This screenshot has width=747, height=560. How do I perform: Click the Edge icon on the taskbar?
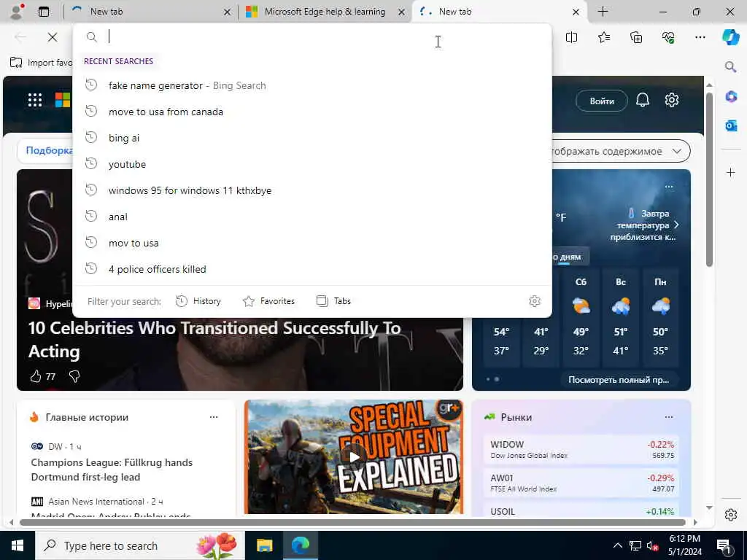[x=300, y=545]
